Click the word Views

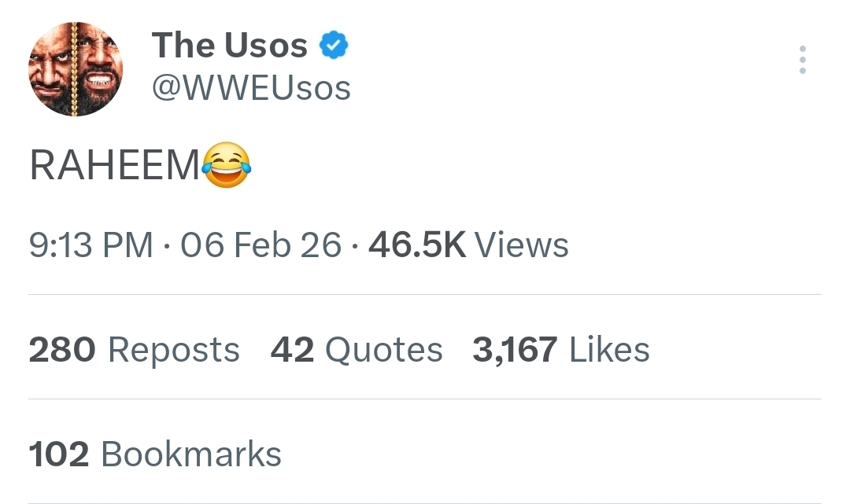click(522, 245)
